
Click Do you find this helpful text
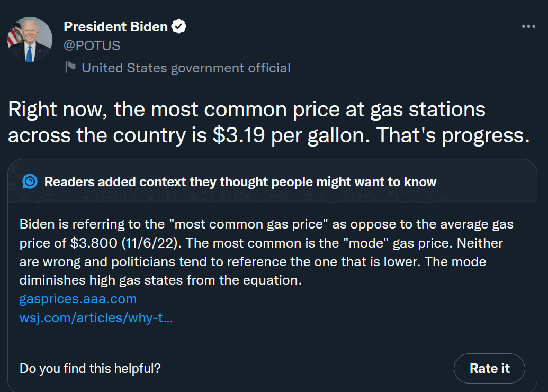coord(90,369)
